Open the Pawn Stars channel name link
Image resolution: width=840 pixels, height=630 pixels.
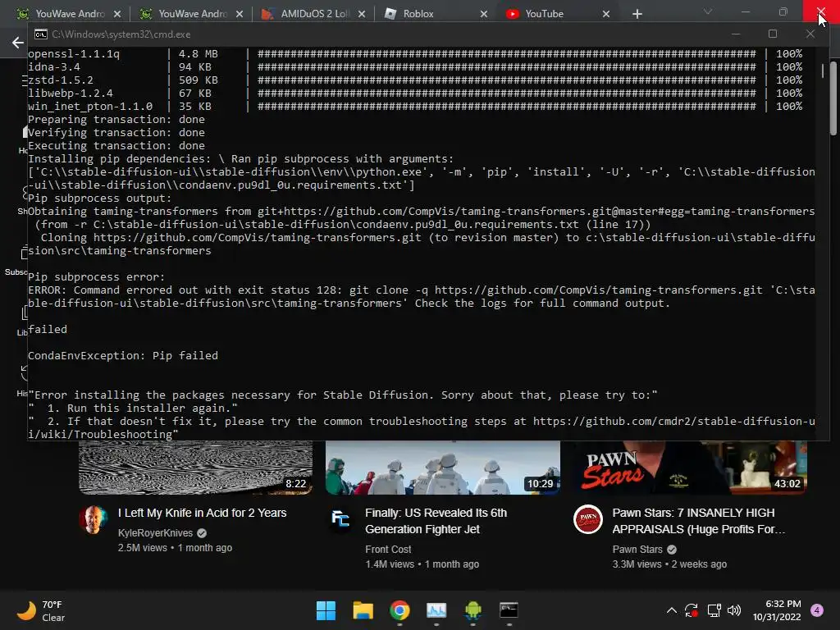[x=637, y=549]
